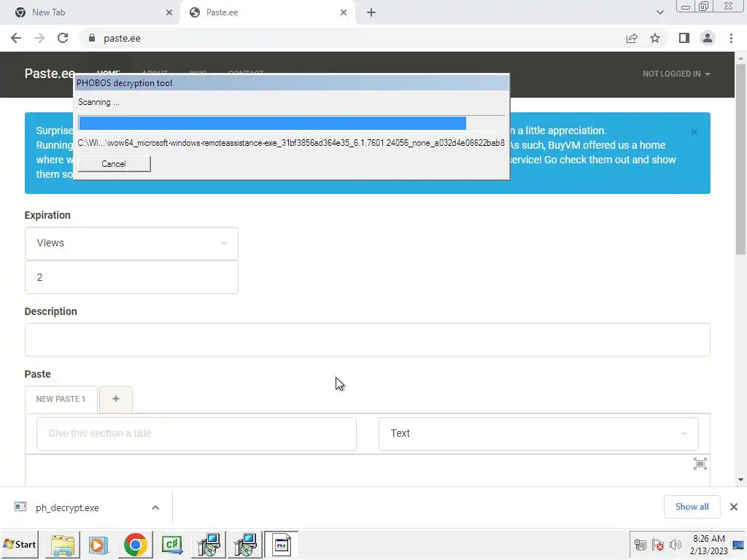Image resolution: width=747 pixels, height=560 pixels.
Task: Click the Description input field
Action: [368, 340]
